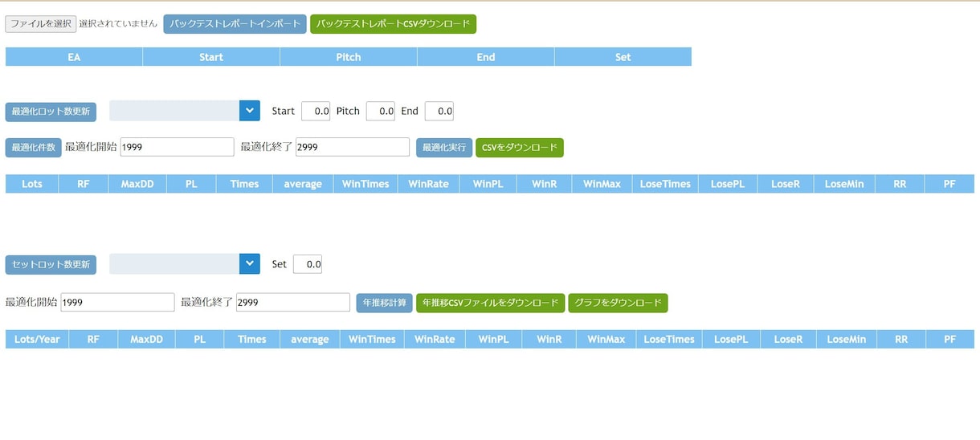
Task: Click first 最適化終了 field with 2999
Action: click(x=353, y=147)
